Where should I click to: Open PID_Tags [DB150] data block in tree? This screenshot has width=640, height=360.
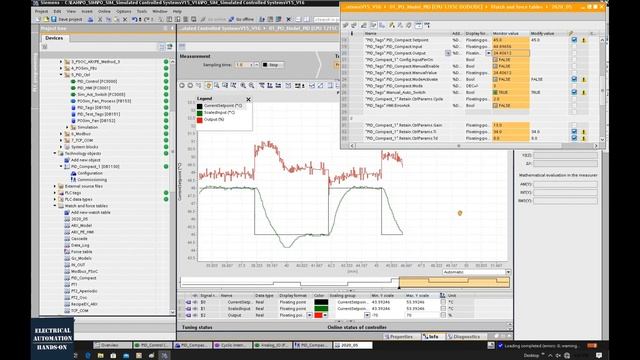coord(93,107)
